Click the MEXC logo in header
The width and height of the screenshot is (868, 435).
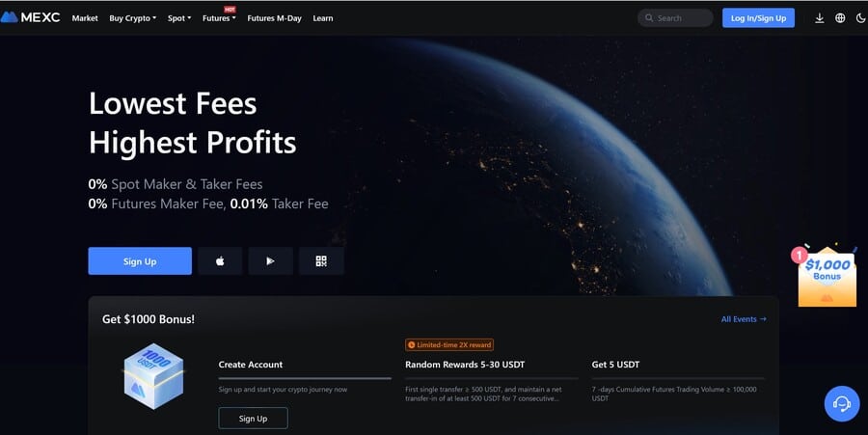(30, 17)
